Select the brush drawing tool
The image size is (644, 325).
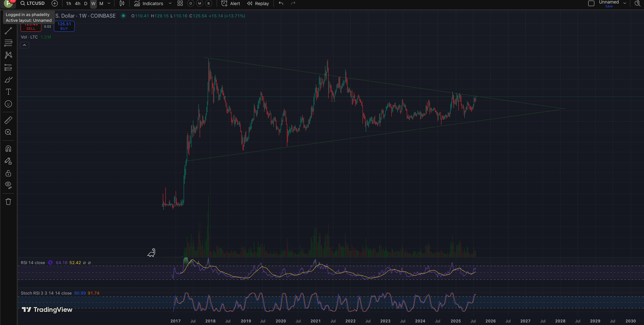[x=8, y=79]
